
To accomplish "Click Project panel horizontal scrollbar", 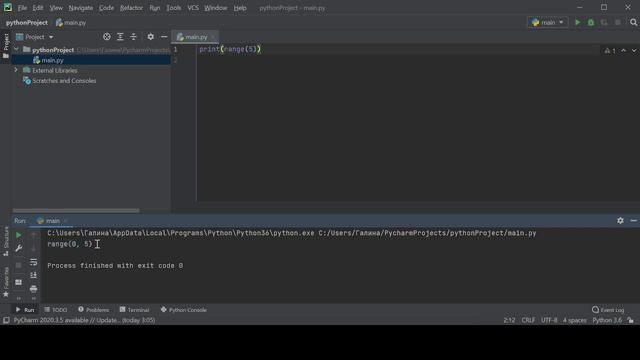I will [76, 210].
